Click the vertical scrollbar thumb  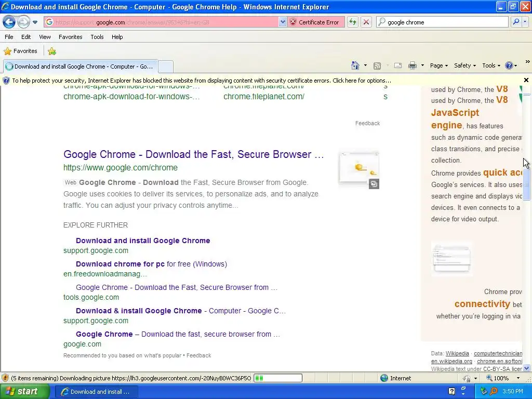click(527, 184)
